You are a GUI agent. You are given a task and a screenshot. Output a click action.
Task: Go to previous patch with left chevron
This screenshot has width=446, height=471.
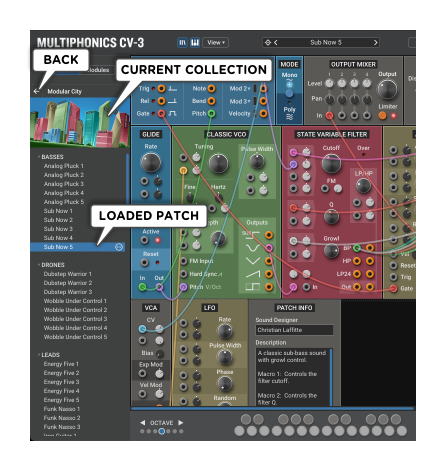coord(276,42)
